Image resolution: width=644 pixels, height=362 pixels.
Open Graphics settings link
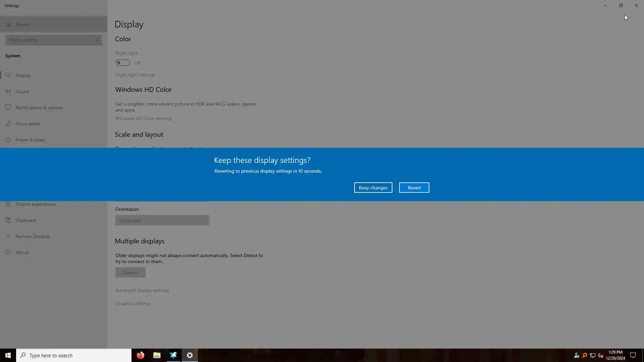point(133,303)
